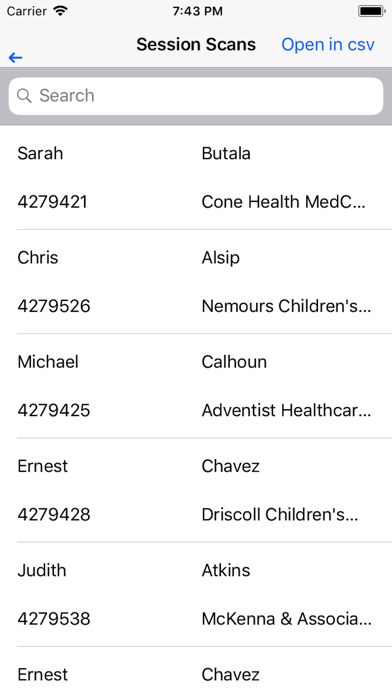Tap McKenna & Associa... organization

pos(287,619)
